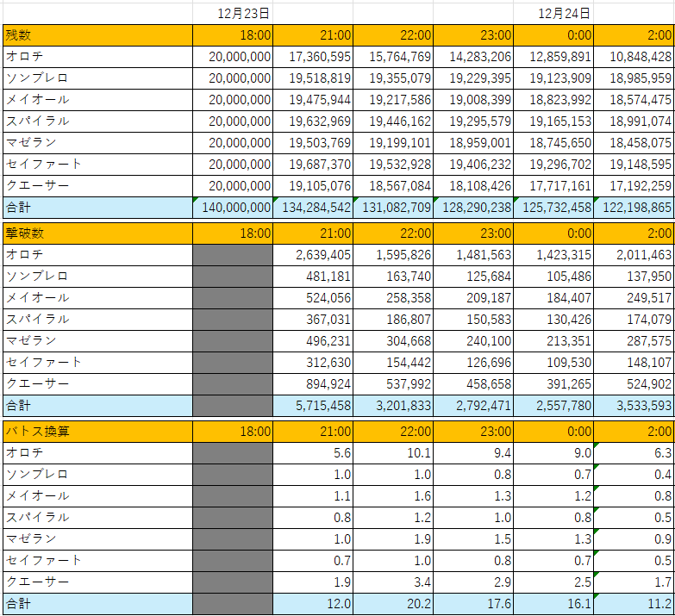
Task: Select パトス total cell 12.0
Action: tap(313, 604)
